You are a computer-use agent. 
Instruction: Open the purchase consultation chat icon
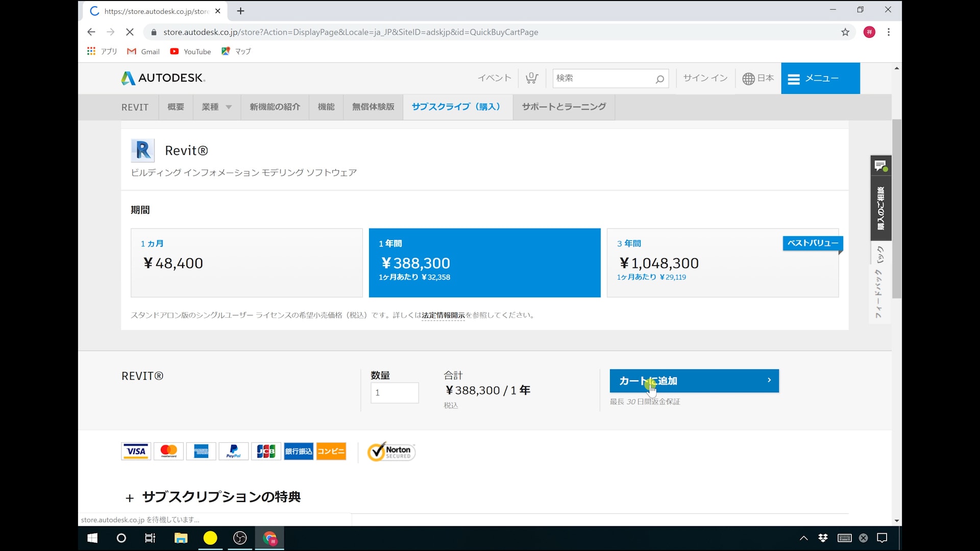coord(880,166)
